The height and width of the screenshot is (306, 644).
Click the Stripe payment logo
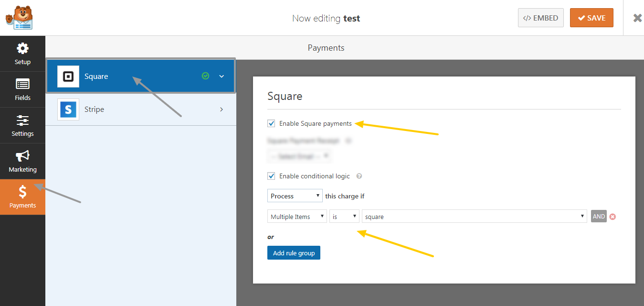click(68, 109)
